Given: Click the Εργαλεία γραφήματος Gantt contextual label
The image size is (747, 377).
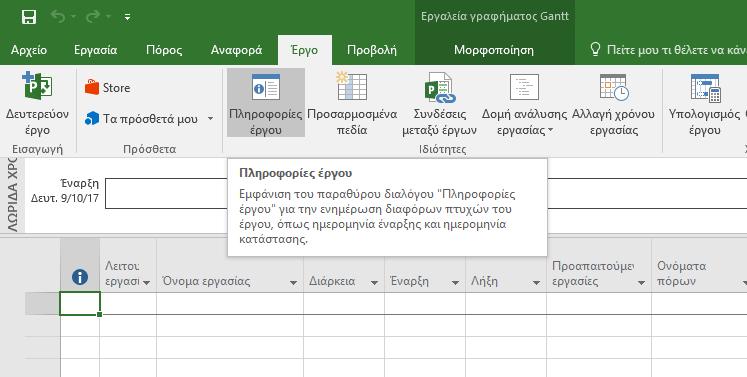Looking at the screenshot, I should point(495,17).
